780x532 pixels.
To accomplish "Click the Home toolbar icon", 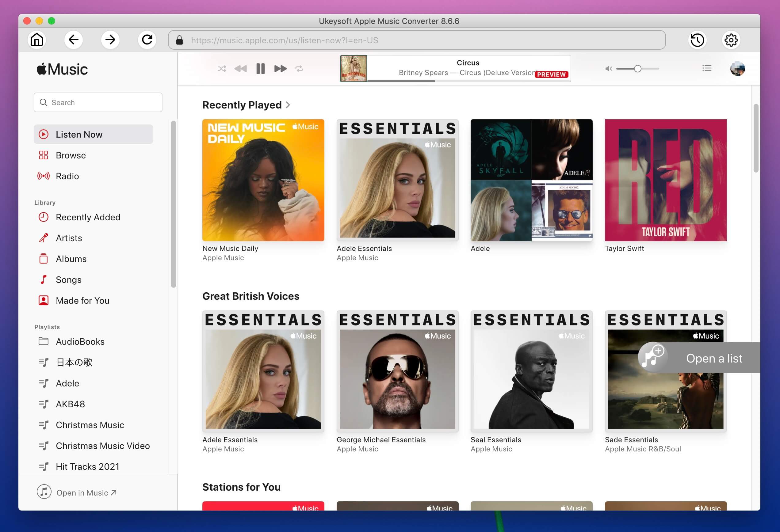I will point(36,40).
